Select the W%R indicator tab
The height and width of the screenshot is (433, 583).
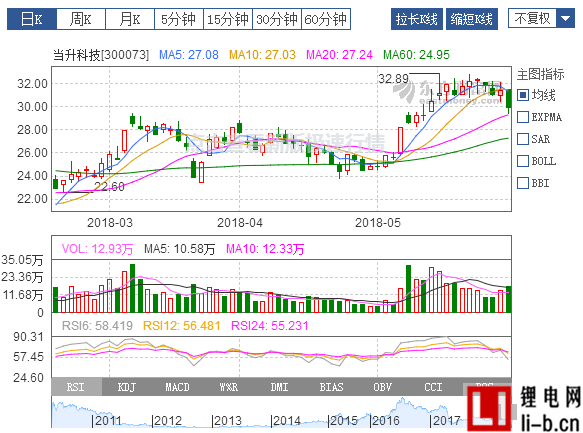tap(229, 387)
